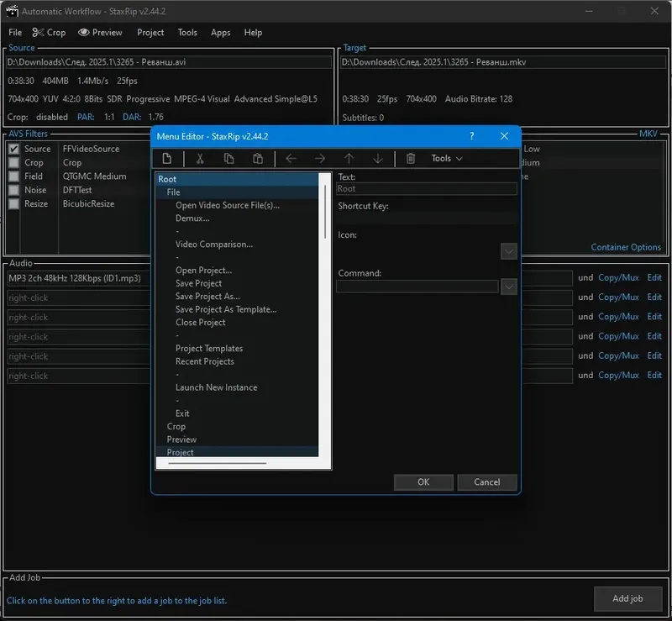Click the Move Left arrow icon
This screenshot has height=621, width=672.
pos(291,159)
